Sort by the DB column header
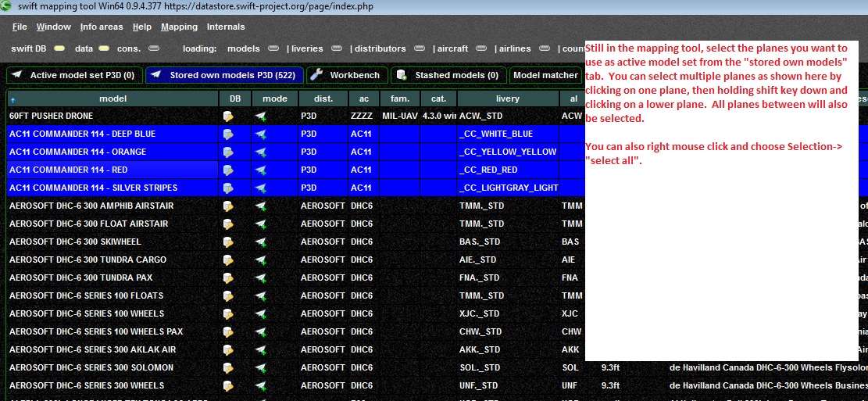The width and height of the screenshot is (868, 401). click(x=235, y=98)
